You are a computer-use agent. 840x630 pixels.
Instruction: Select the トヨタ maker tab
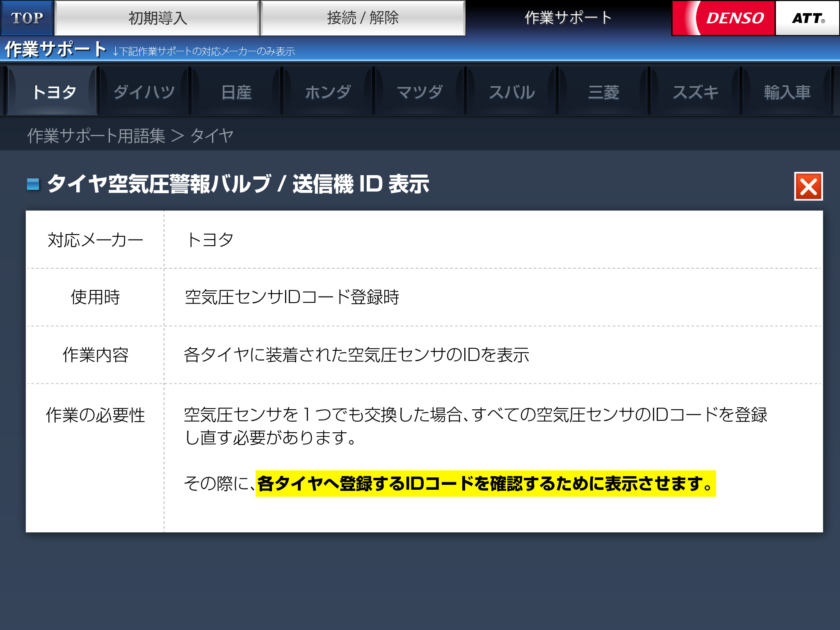(54, 92)
